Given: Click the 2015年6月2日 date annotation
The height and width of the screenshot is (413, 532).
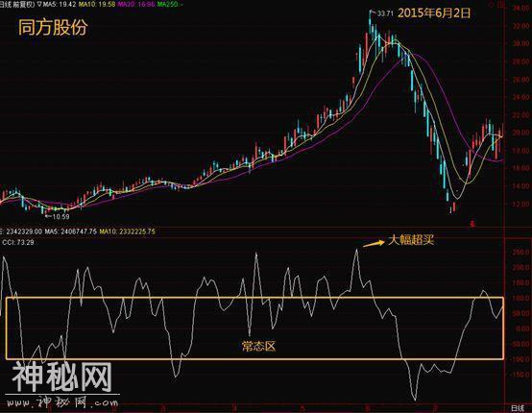Looking at the screenshot, I should (434, 12).
